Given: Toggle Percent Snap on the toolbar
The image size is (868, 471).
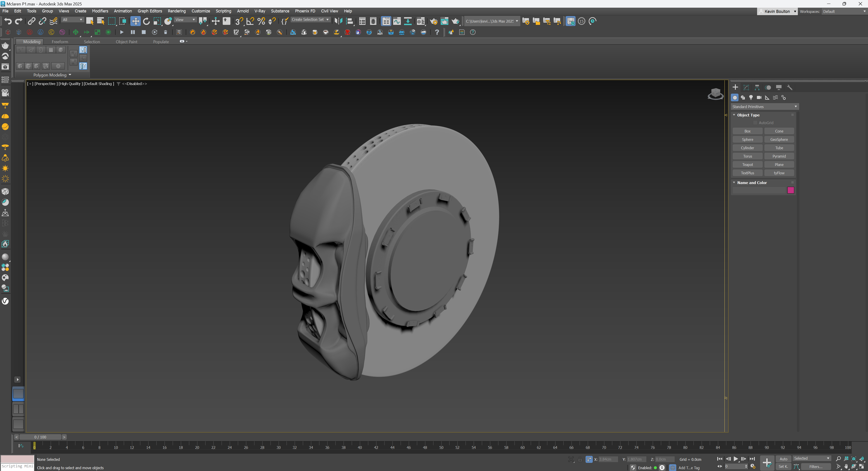Looking at the screenshot, I should pos(261,21).
